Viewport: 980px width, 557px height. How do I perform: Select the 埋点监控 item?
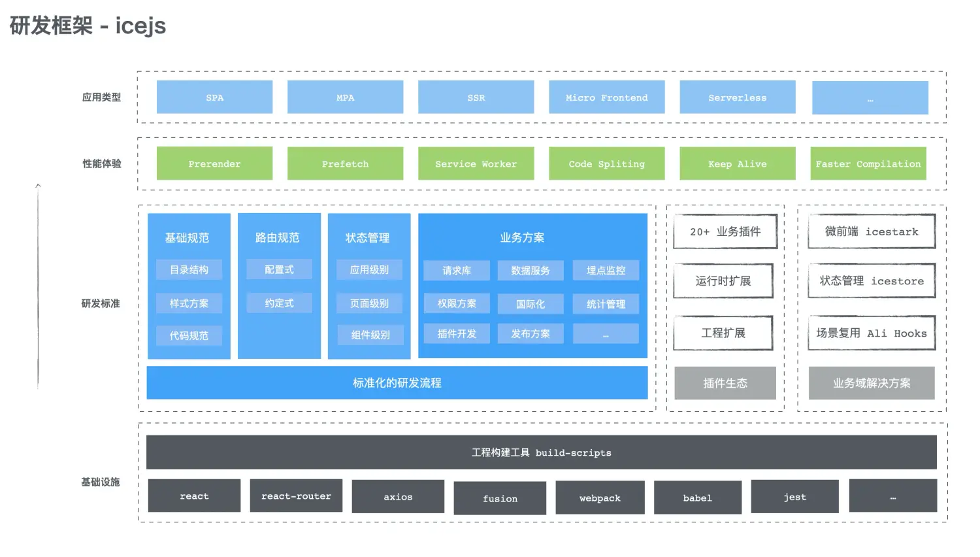[606, 270]
